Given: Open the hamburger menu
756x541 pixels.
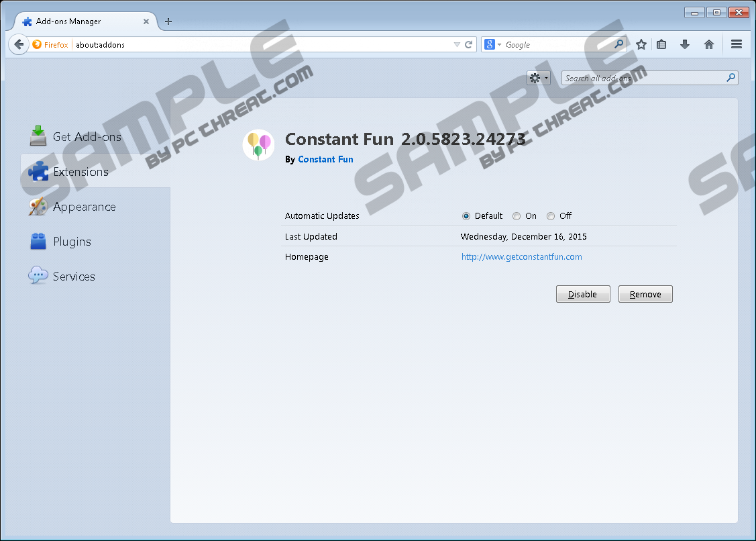Looking at the screenshot, I should [737, 44].
